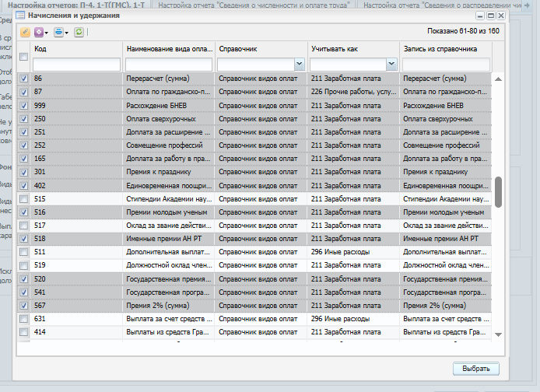The height and width of the screenshot is (392, 540).
Task: Click the Наименование вида оплаты filter field
Action: [169, 65]
